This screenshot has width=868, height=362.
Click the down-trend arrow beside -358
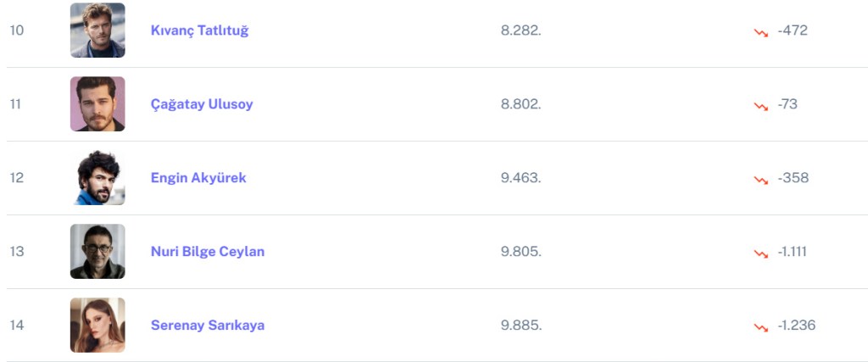pos(760,180)
